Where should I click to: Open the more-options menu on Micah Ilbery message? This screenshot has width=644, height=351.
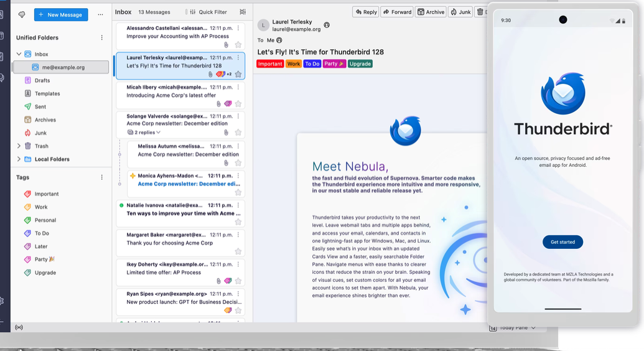pos(238,87)
